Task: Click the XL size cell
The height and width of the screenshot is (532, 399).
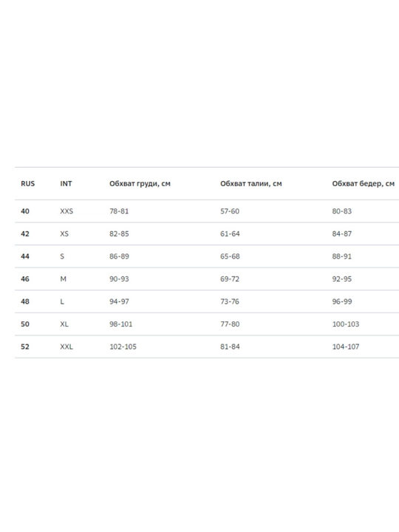Action: (x=64, y=324)
